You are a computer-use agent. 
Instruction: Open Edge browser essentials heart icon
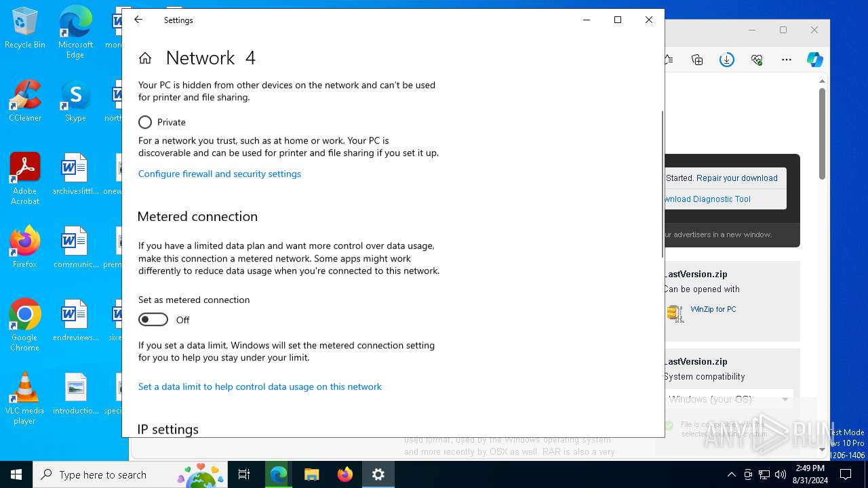[757, 60]
